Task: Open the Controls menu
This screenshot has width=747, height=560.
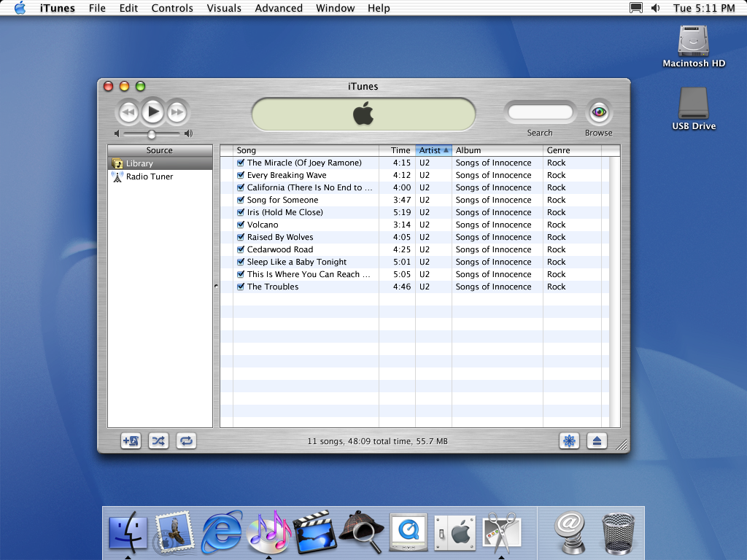Action: tap(172, 8)
